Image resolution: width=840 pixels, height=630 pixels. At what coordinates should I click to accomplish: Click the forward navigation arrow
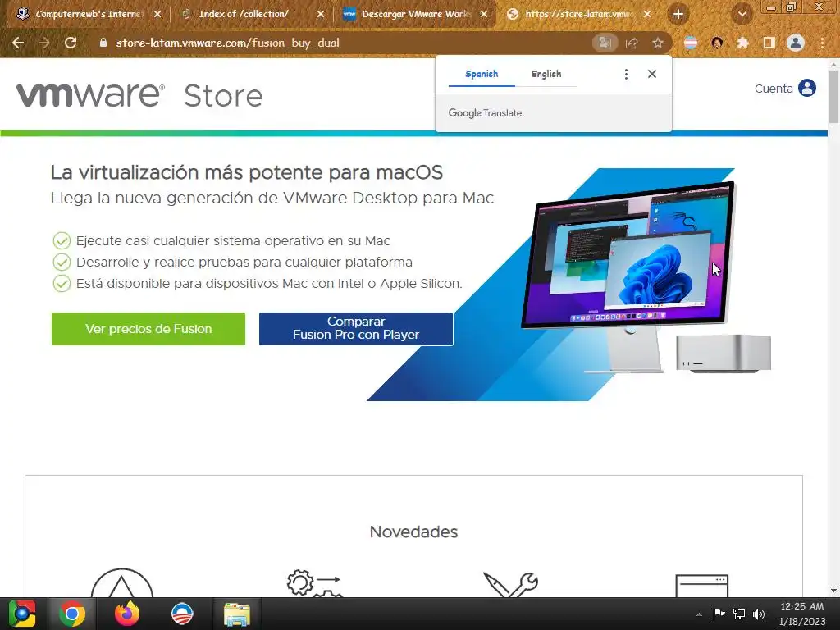pos(44,43)
